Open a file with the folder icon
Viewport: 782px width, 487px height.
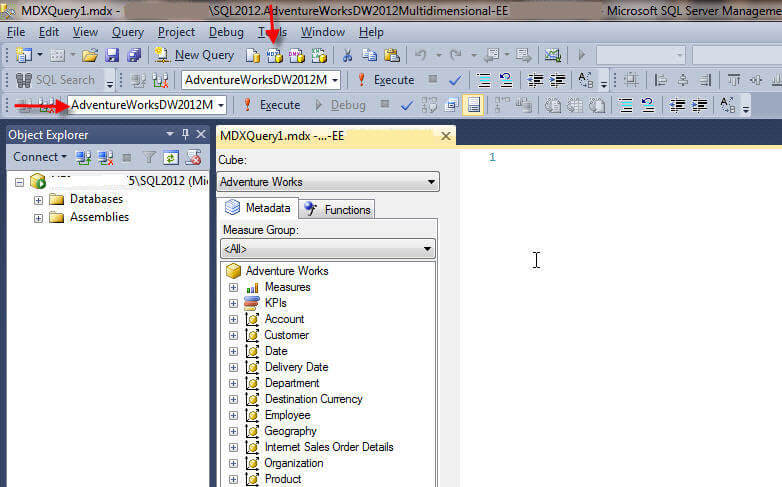pos(90,55)
